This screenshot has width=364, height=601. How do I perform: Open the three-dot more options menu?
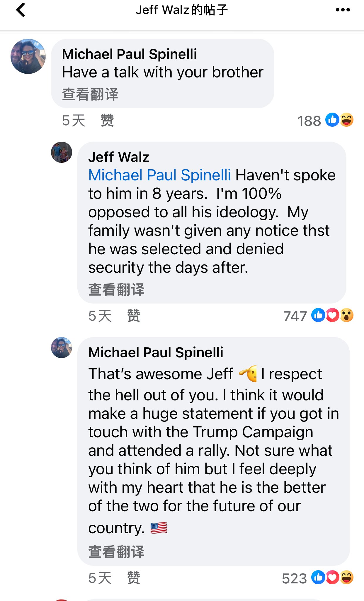pyautogui.click(x=343, y=10)
